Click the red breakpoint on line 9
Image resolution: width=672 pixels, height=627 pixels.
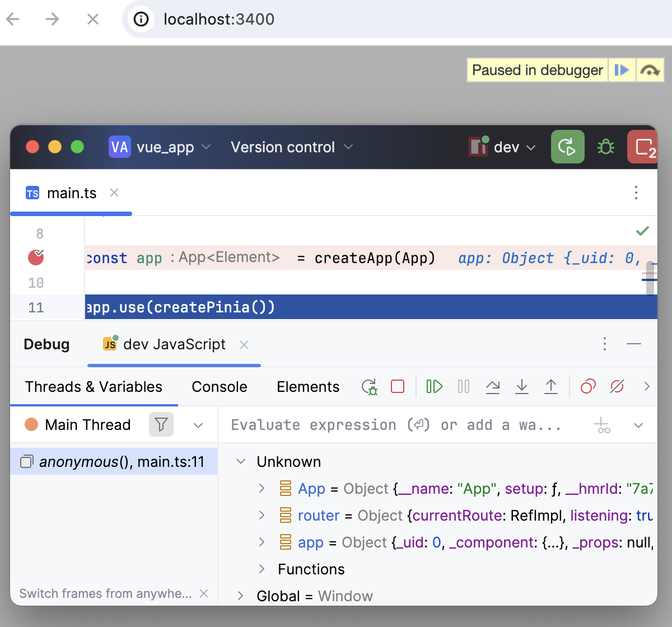coord(35,258)
